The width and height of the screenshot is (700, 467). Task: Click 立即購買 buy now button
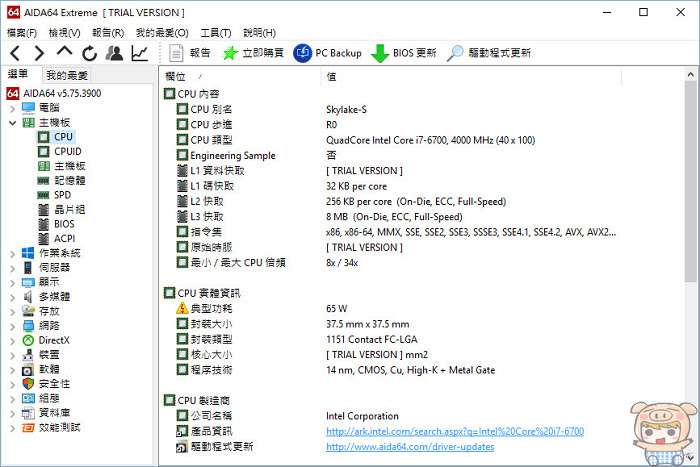[x=253, y=53]
